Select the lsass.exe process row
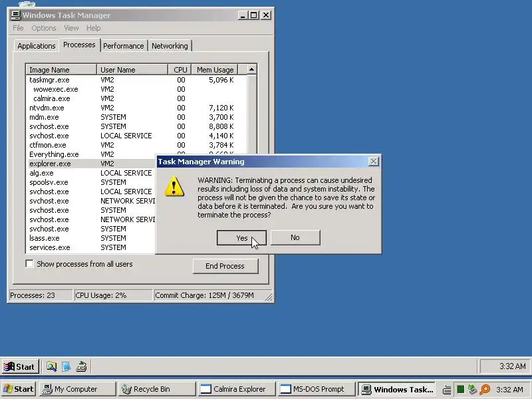532x399 pixels. [91, 238]
